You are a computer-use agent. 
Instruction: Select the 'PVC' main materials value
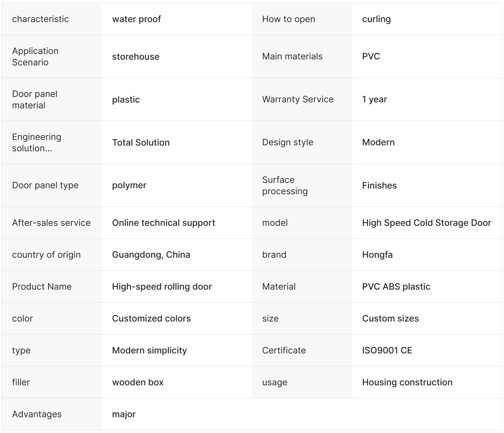(371, 56)
